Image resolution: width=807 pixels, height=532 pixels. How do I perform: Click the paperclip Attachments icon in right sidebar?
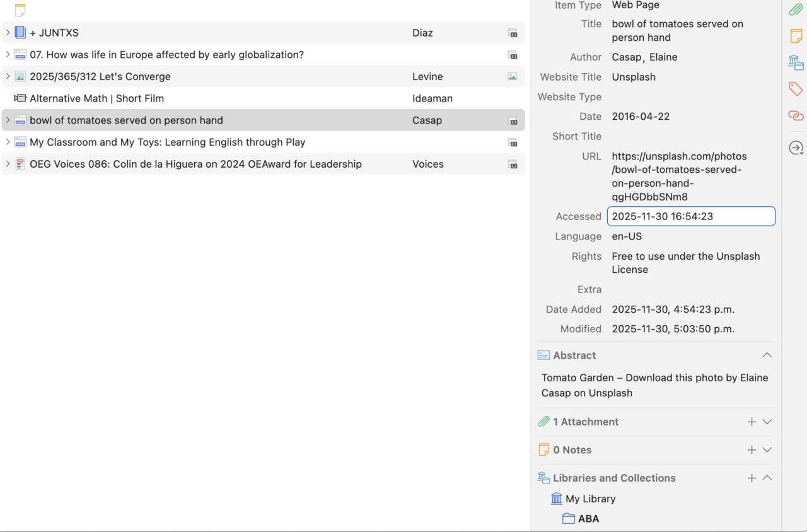(796, 9)
